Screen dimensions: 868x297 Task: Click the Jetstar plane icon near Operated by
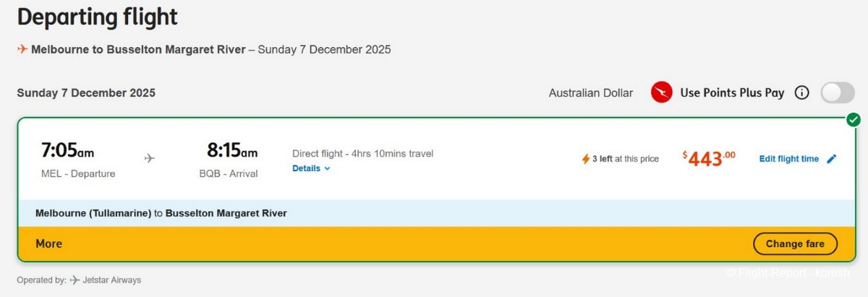tap(75, 280)
